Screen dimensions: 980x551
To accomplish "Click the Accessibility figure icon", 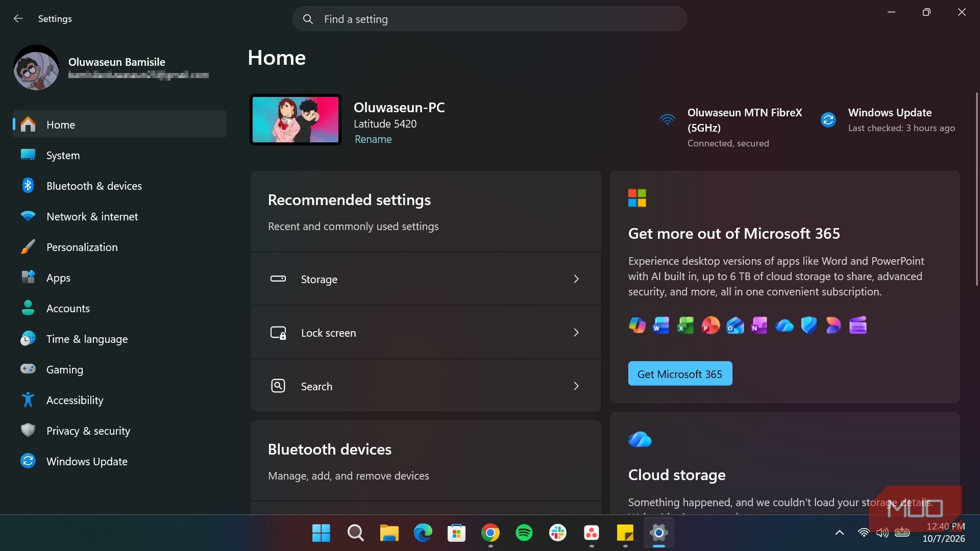I will point(28,399).
